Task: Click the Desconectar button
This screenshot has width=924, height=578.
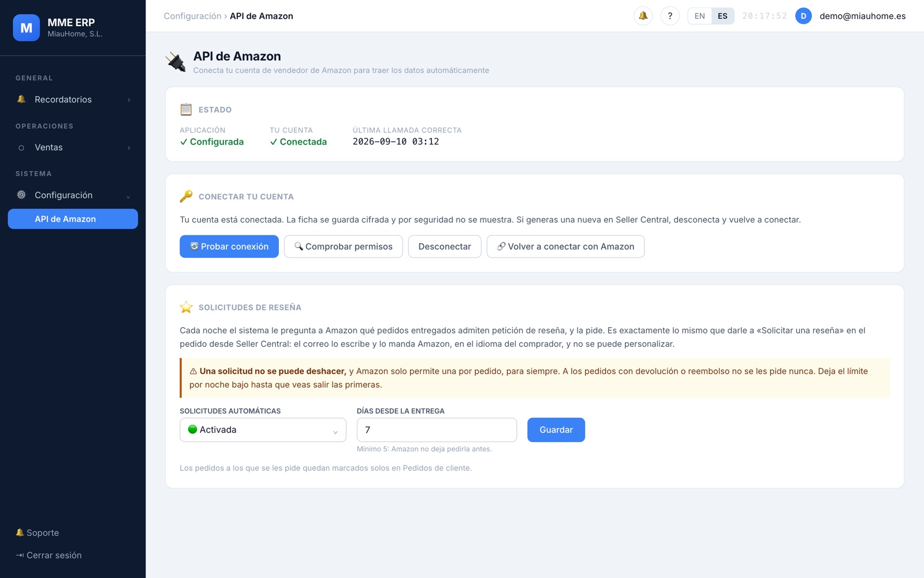Action: point(445,246)
